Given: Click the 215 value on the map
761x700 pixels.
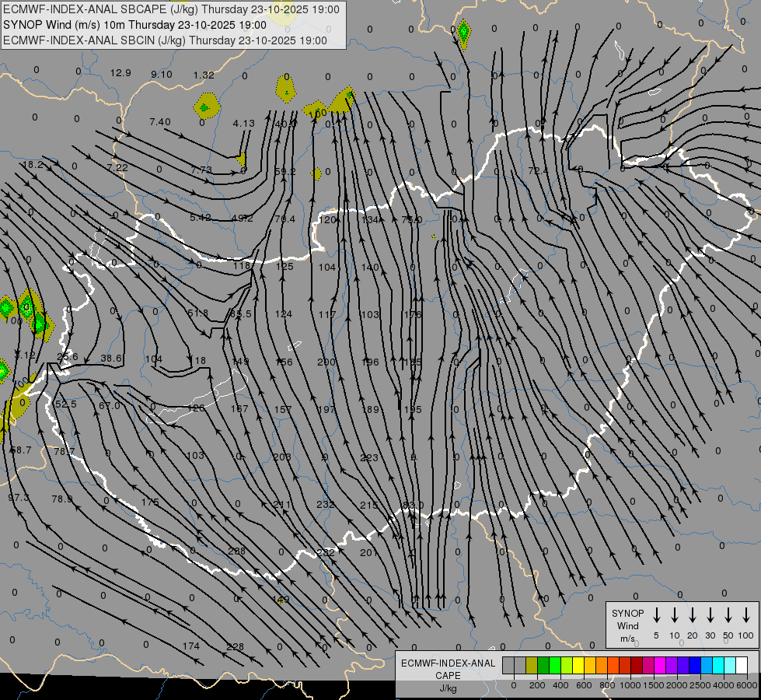Looking at the screenshot, I should (x=369, y=506).
